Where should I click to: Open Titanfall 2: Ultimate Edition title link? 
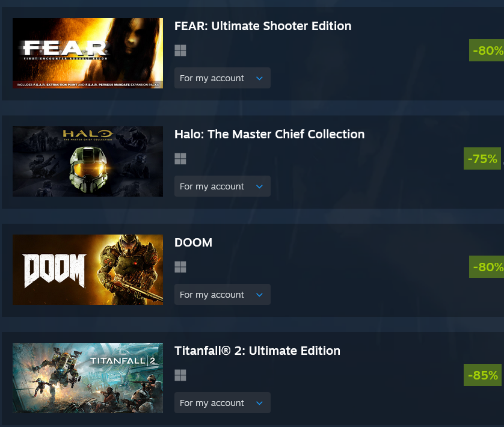coord(257,351)
